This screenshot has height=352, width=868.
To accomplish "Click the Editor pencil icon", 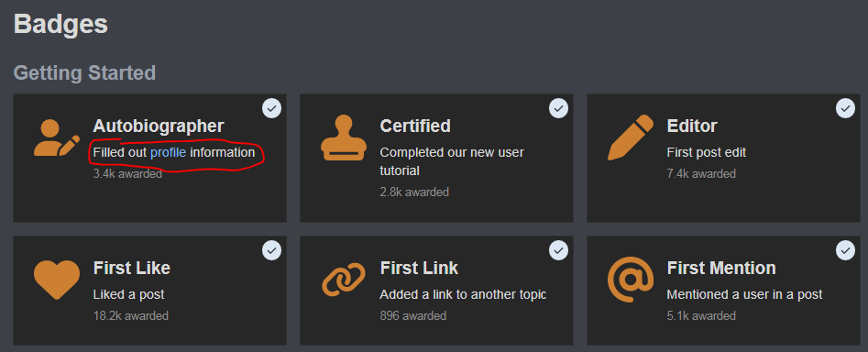I will tap(631, 137).
